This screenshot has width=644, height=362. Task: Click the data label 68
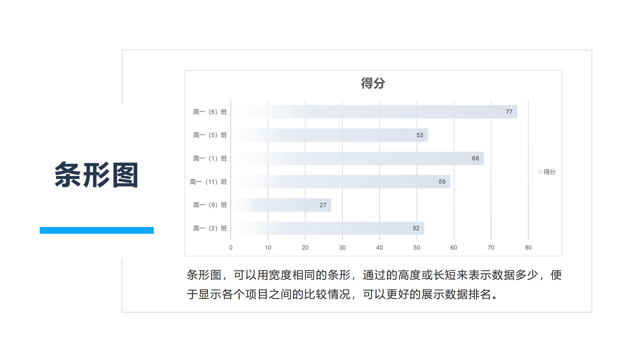[x=475, y=158]
